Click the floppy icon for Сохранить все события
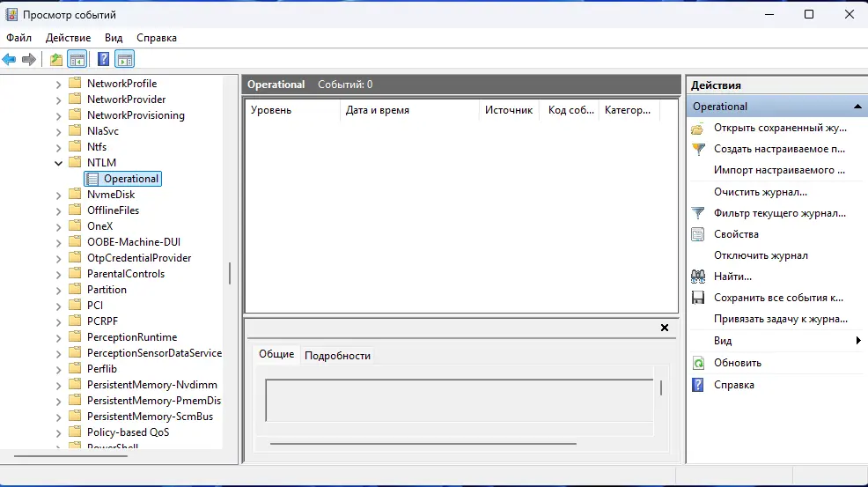 (x=698, y=298)
